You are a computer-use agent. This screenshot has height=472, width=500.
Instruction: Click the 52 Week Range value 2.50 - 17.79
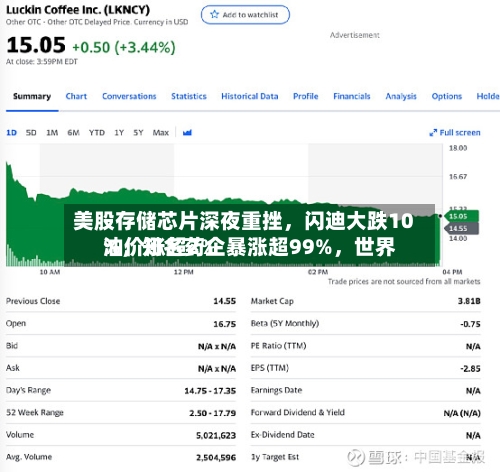[212, 413]
